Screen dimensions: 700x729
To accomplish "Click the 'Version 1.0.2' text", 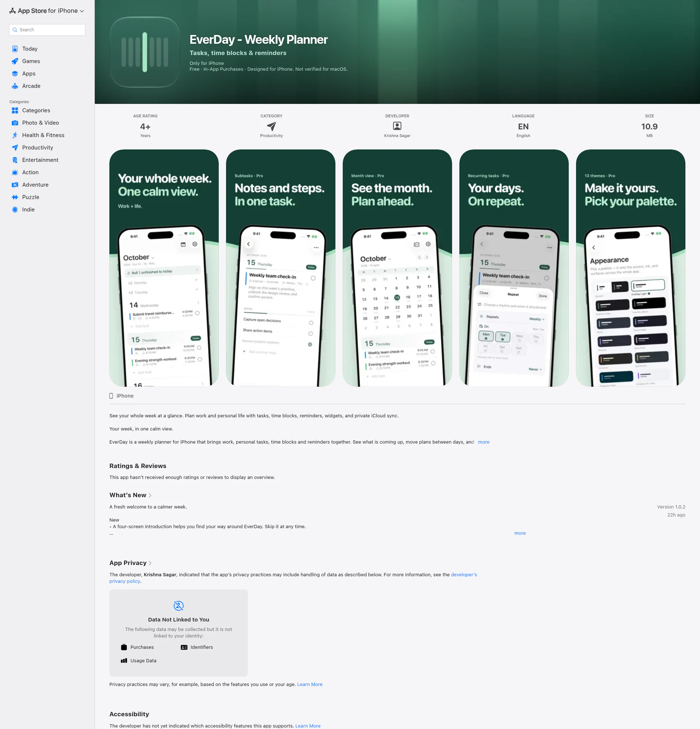I will tap(671, 507).
